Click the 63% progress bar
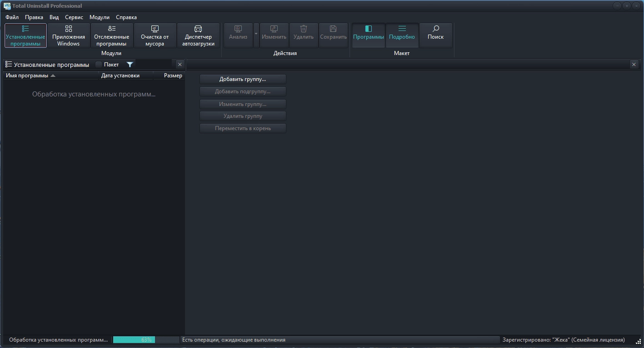644x348 pixels. point(146,340)
